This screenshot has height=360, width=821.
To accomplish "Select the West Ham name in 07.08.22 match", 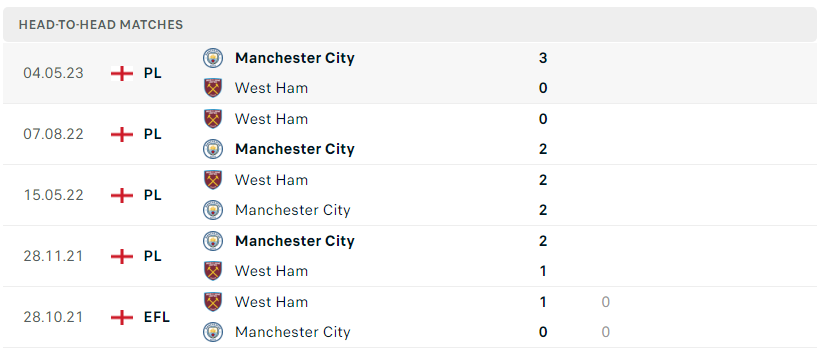I will click(x=271, y=119).
